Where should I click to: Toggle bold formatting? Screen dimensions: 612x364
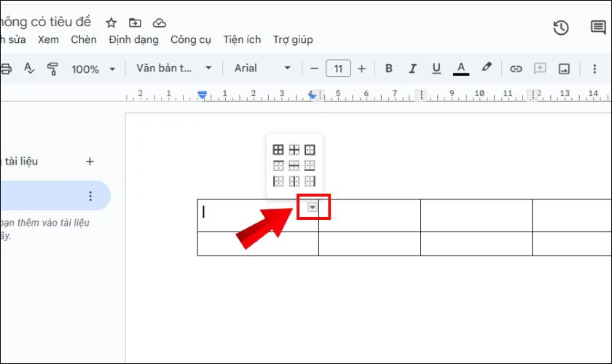[389, 68]
